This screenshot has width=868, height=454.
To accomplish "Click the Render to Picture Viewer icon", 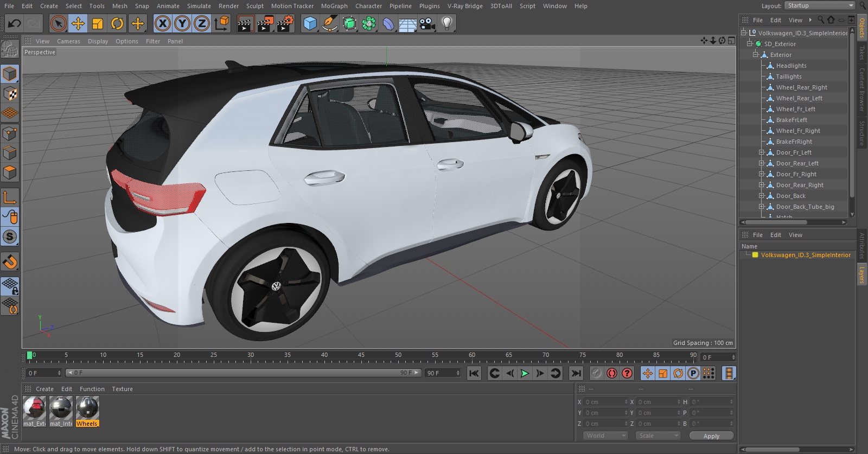I will 265,23.
